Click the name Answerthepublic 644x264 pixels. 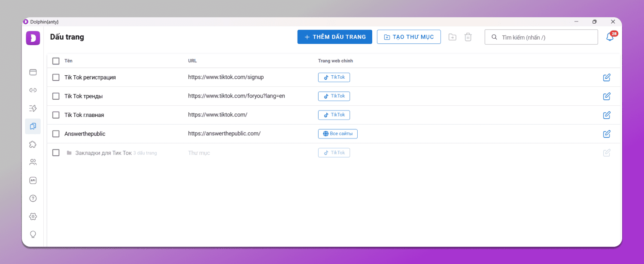pos(85,134)
